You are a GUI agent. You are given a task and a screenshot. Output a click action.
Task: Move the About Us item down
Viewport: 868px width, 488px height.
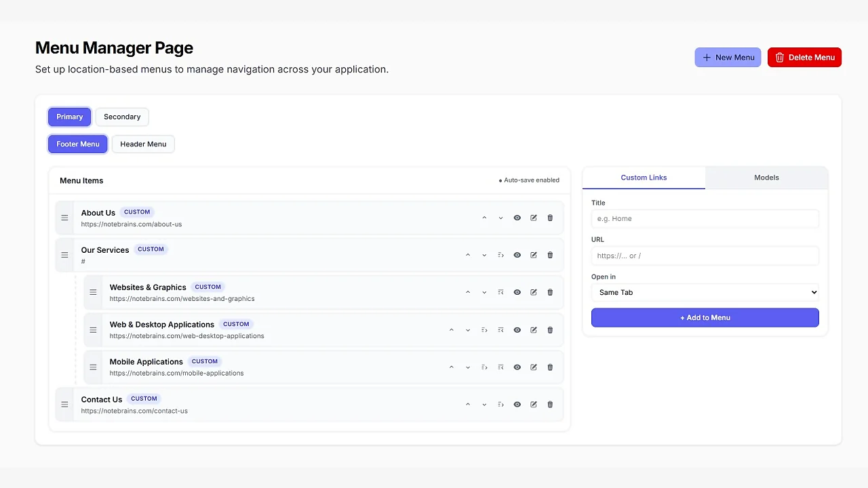coord(500,218)
